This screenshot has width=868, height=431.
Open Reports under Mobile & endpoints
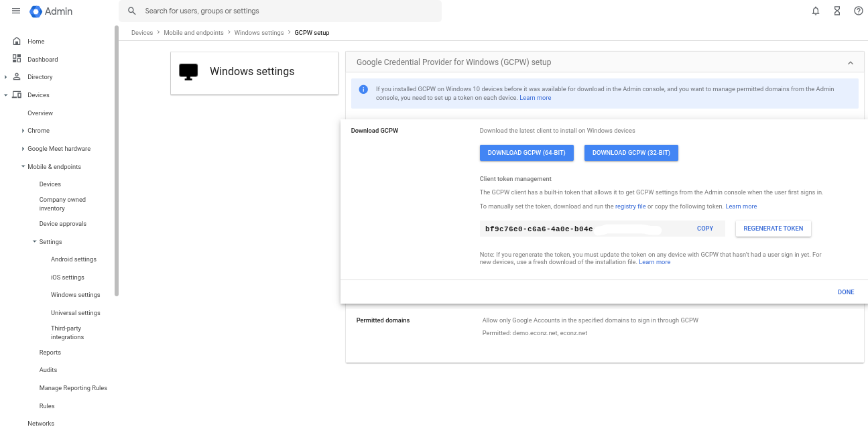tap(50, 353)
